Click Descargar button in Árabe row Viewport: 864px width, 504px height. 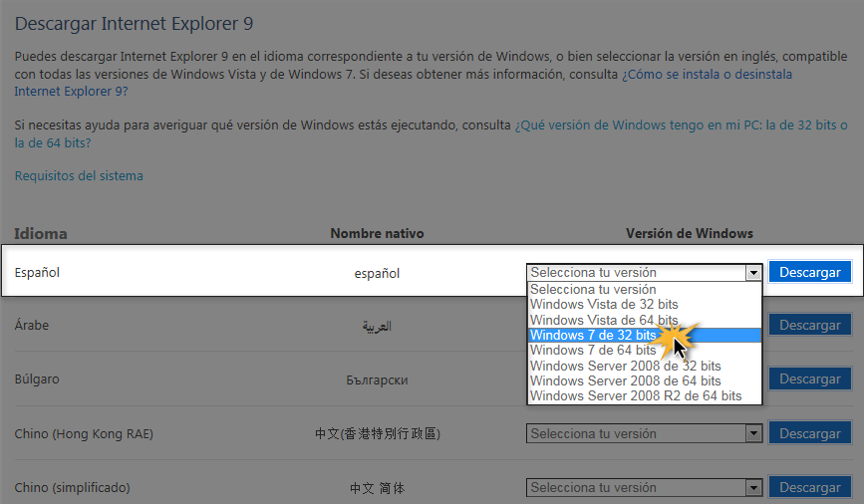810,325
